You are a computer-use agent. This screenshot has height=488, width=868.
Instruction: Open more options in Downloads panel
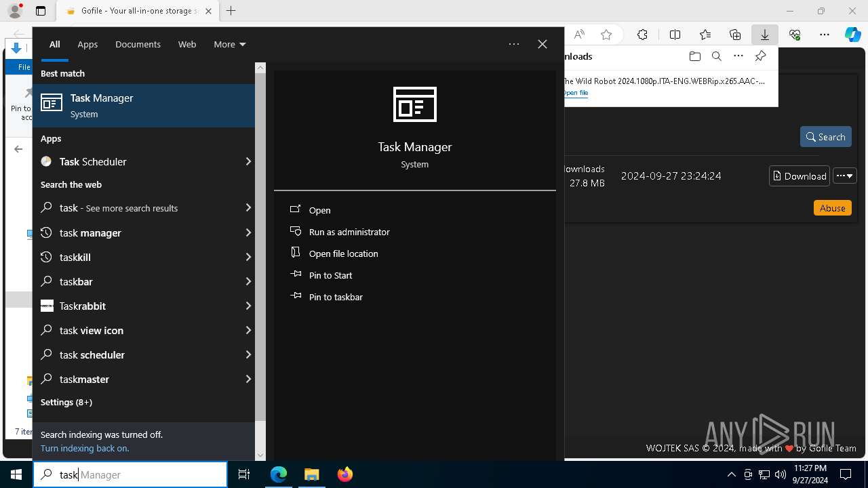point(738,56)
